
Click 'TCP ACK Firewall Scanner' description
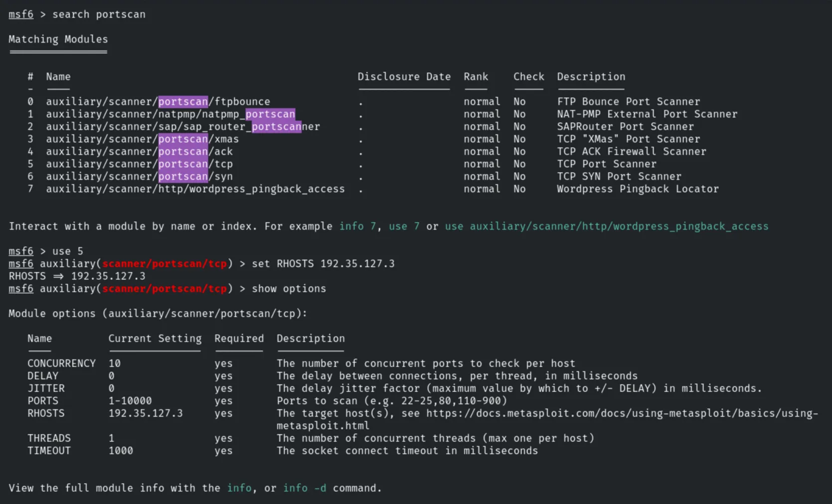pos(632,152)
